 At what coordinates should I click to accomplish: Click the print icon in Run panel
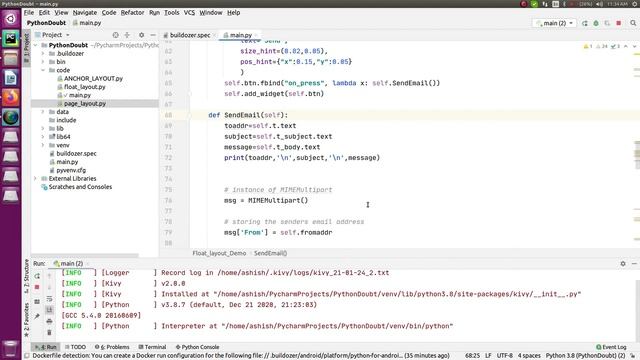click(x=49, y=321)
